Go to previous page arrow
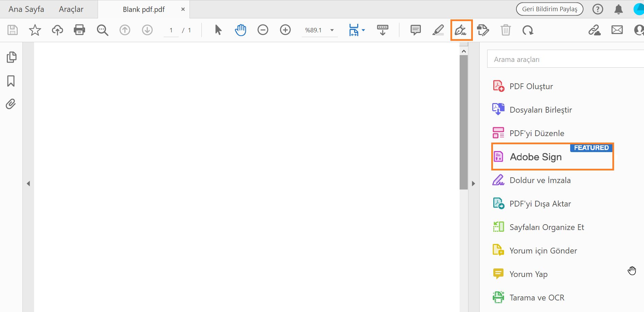644x312 pixels. coord(125,30)
